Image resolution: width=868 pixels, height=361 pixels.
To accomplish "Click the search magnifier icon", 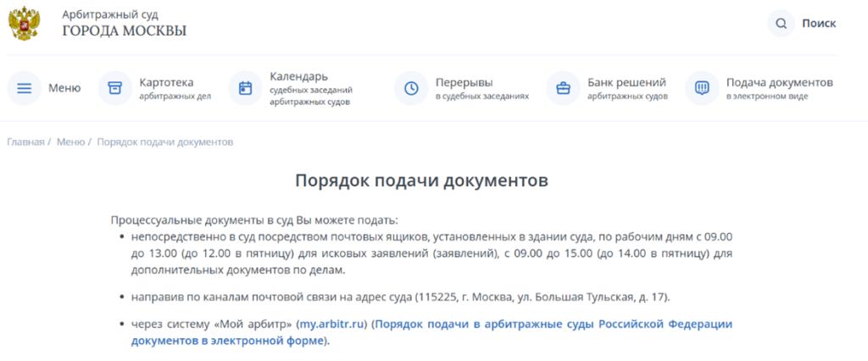I will point(781,24).
